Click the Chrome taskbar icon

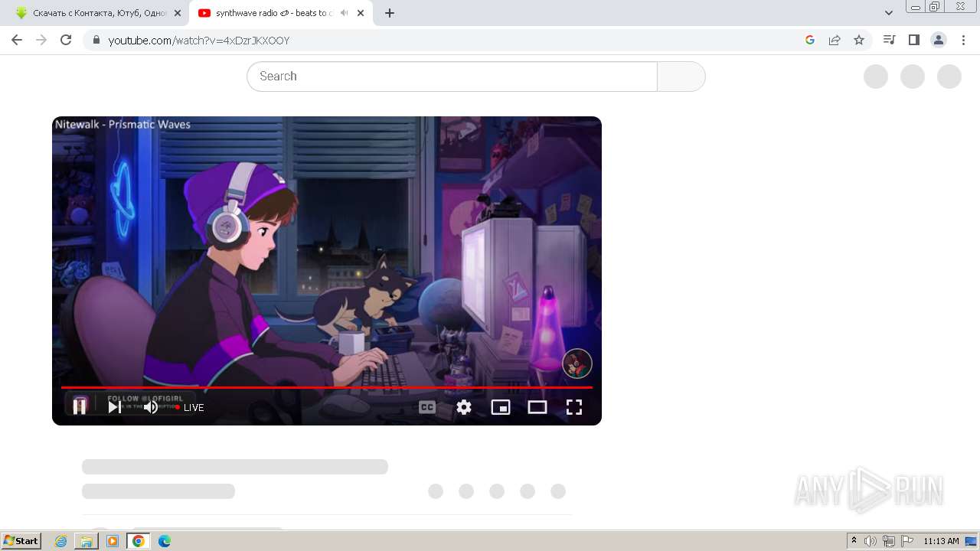(138, 541)
